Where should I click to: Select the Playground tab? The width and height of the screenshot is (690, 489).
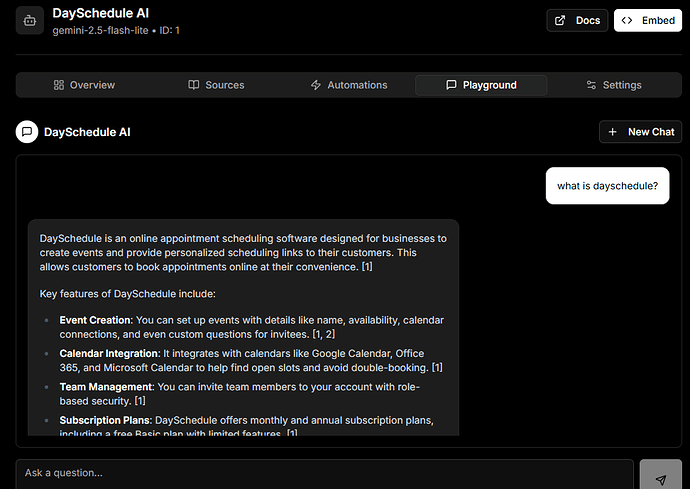tap(481, 85)
